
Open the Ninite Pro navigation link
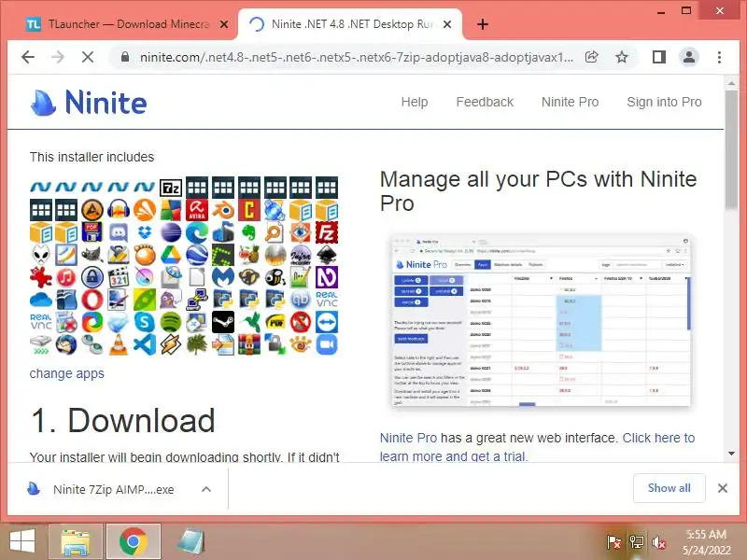(570, 102)
